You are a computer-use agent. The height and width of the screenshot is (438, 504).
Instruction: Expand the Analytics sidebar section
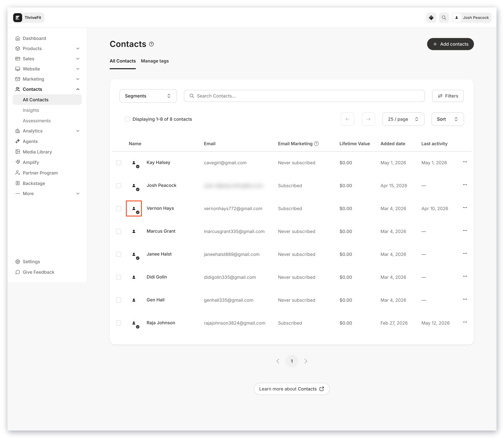pyautogui.click(x=78, y=131)
